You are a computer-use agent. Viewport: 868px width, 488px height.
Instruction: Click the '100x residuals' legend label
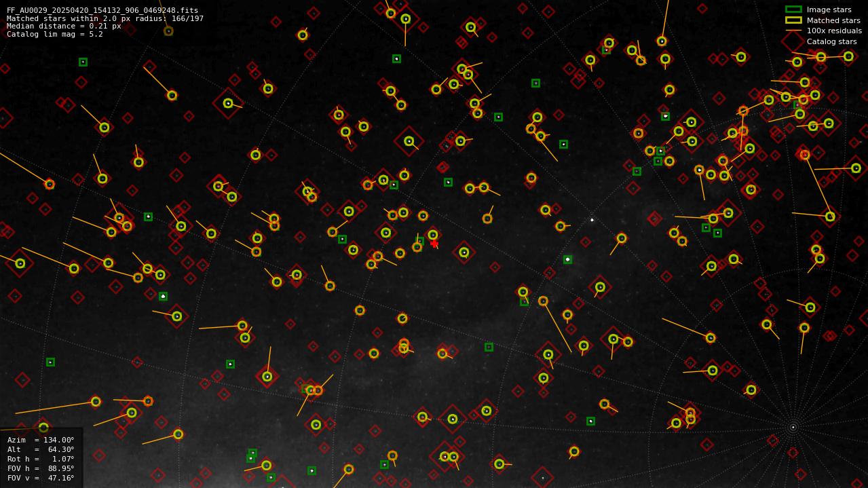pyautogui.click(x=834, y=31)
